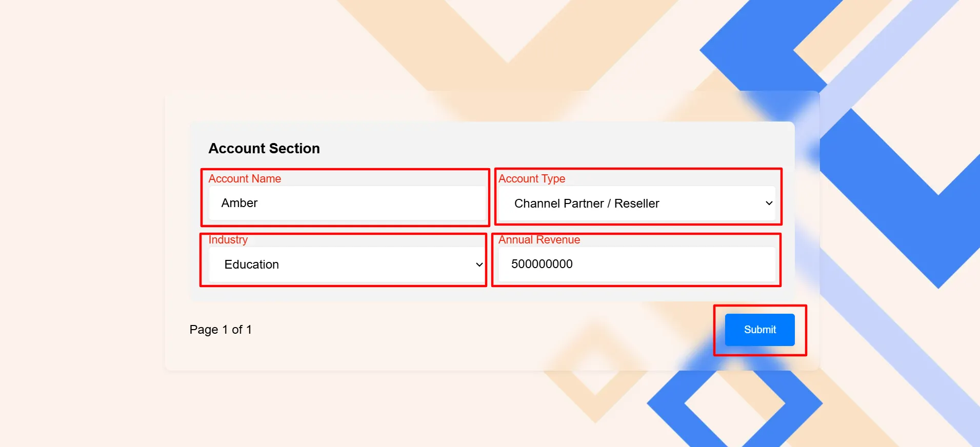Click the 'Education' selected option text
Viewport: 980px width, 447px height.
tap(251, 265)
